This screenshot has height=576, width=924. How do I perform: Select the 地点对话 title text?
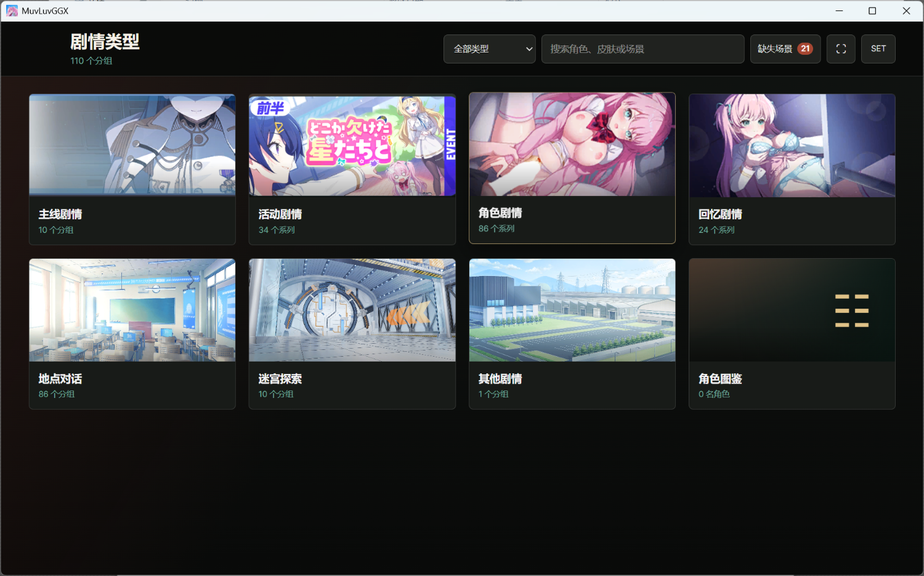tap(60, 379)
